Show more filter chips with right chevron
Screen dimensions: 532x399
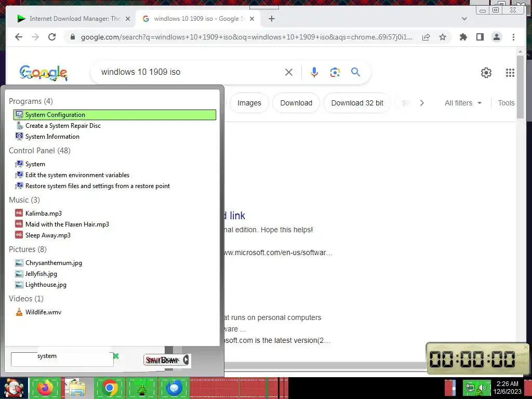coord(422,103)
